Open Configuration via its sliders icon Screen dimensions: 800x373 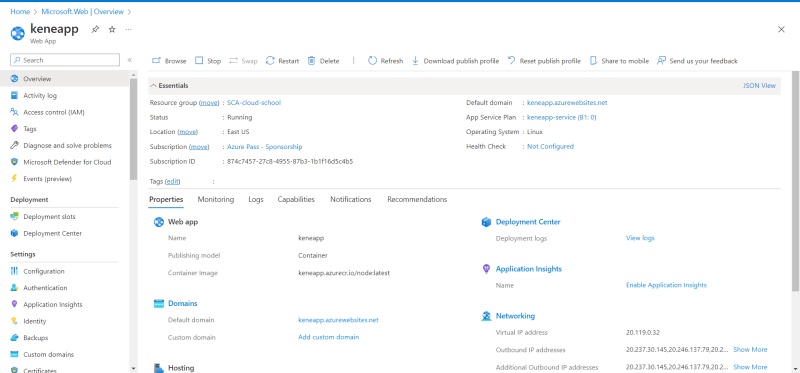14,271
